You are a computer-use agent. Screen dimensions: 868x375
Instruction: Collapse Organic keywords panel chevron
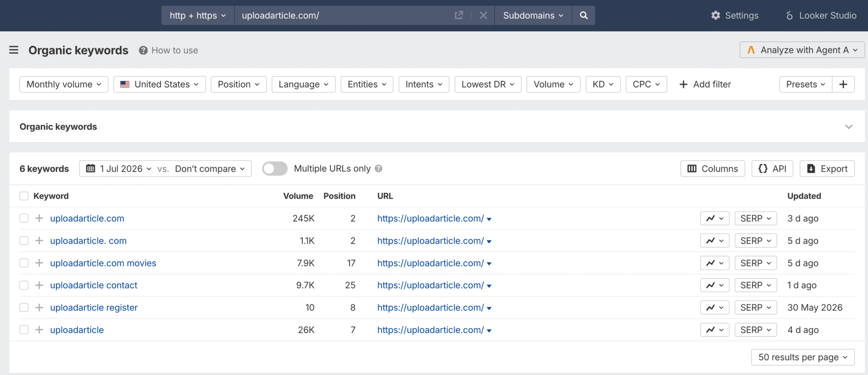point(849,127)
